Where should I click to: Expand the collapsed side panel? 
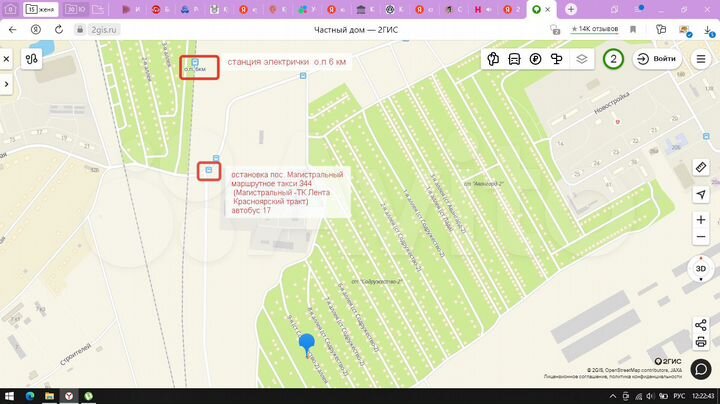tap(6, 84)
